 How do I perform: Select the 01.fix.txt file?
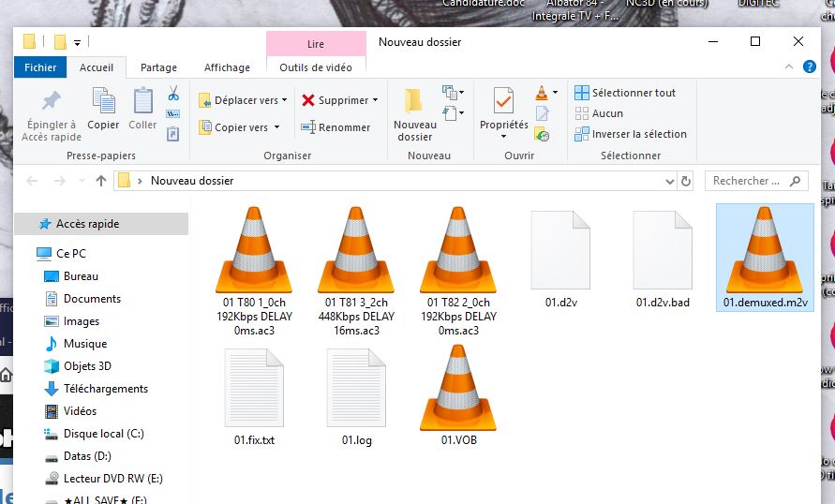[x=254, y=398]
